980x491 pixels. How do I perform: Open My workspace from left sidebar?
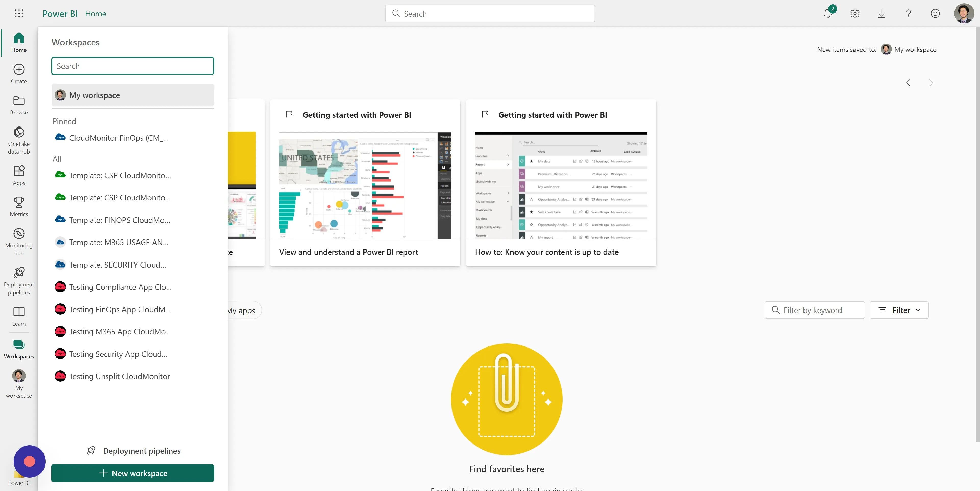(x=19, y=384)
